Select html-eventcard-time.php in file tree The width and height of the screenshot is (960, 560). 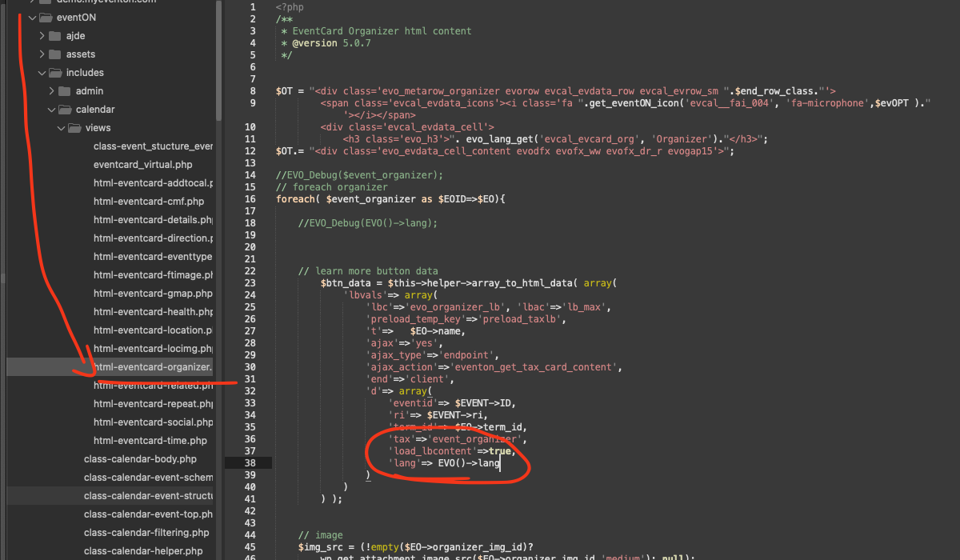150,441
